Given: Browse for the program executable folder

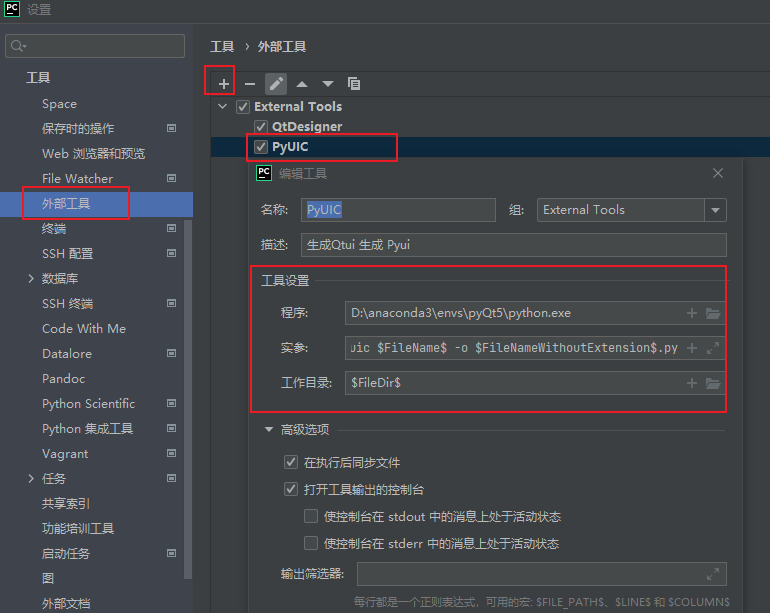Looking at the screenshot, I should click(713, 313).
